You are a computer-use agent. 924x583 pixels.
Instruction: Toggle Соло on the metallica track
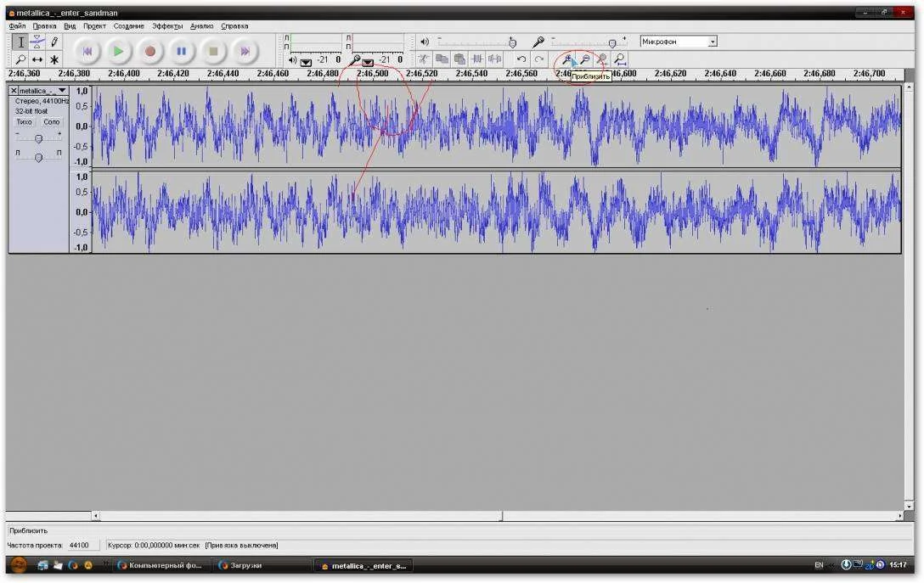click(x=52, y=122)
